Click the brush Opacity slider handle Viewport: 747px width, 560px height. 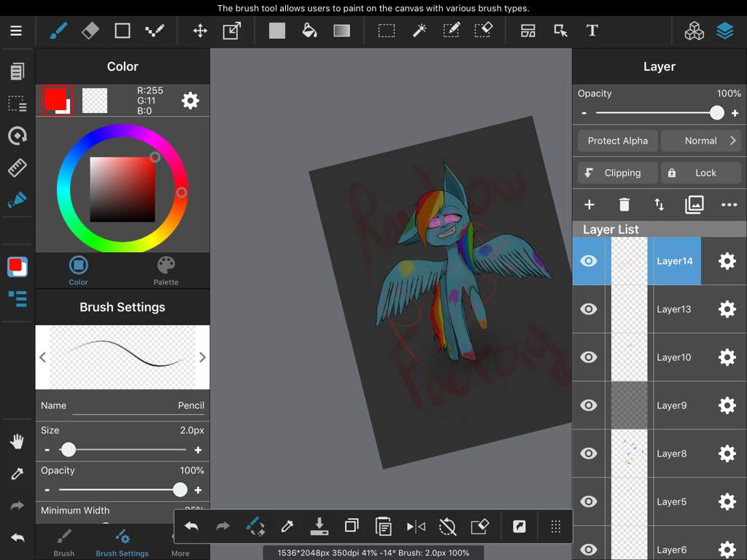(179, 489)
